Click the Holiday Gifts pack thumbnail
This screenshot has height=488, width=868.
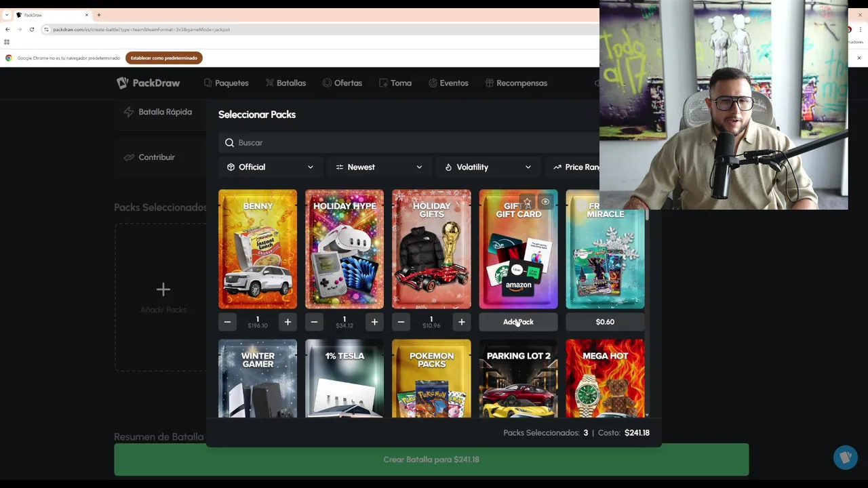pyautogui.click(x=431, y=249)
